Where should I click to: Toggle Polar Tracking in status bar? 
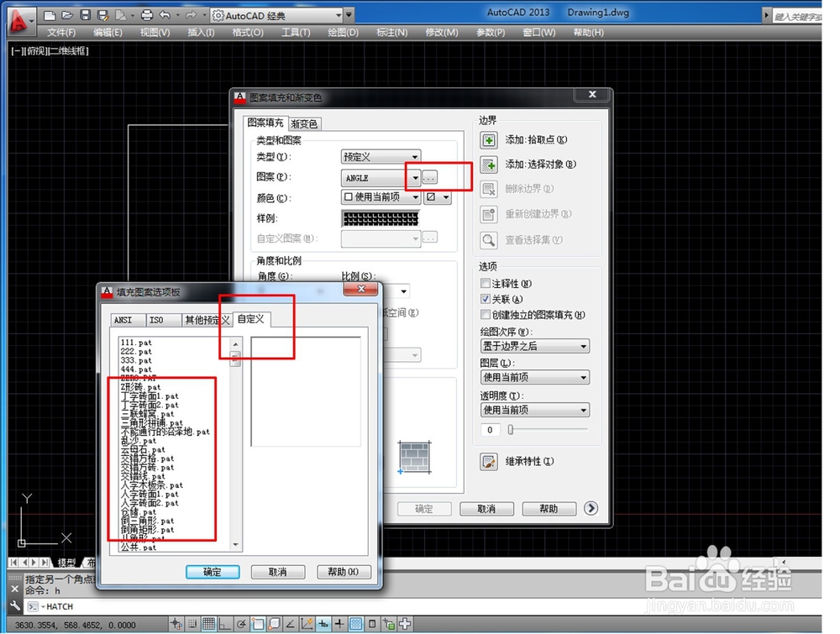(x=242, y=624)
